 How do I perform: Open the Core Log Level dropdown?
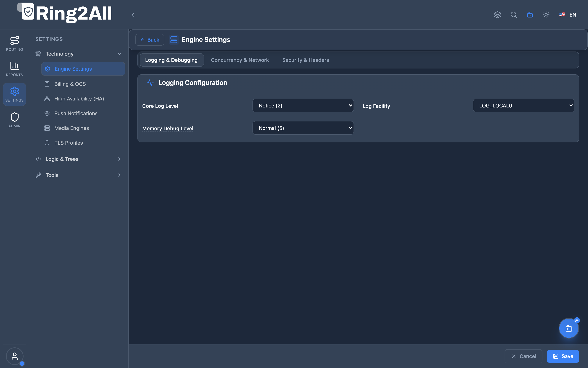click(x=303, y=106)
